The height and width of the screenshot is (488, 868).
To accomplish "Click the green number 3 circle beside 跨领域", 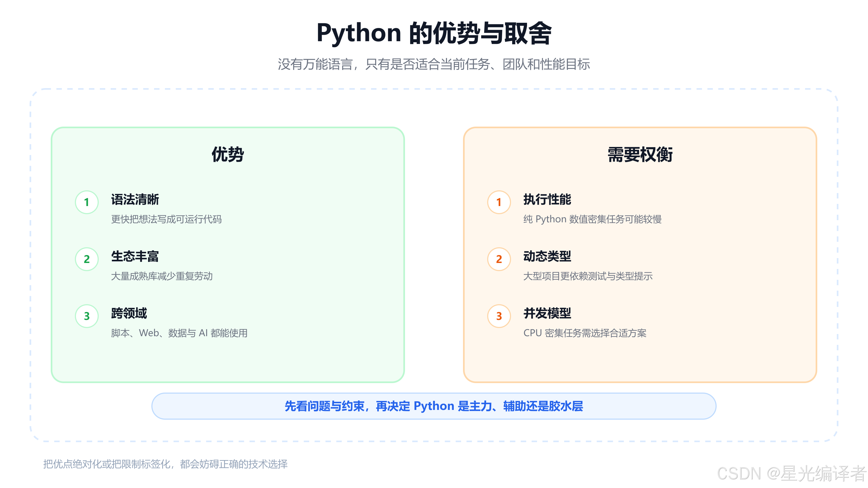I will (87, 316).
